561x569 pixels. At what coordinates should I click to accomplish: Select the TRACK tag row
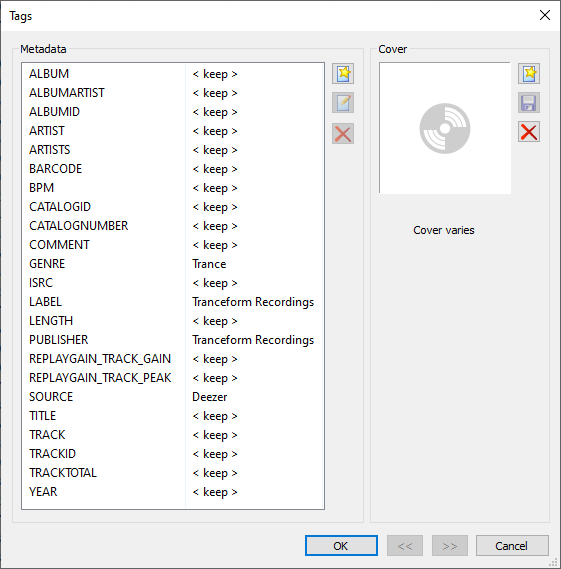coord(173,435)
